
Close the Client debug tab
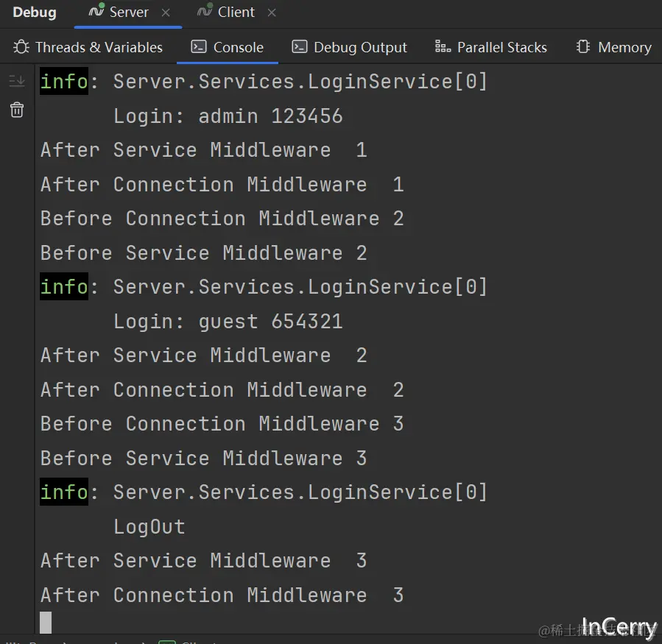(x=272, y=13)
